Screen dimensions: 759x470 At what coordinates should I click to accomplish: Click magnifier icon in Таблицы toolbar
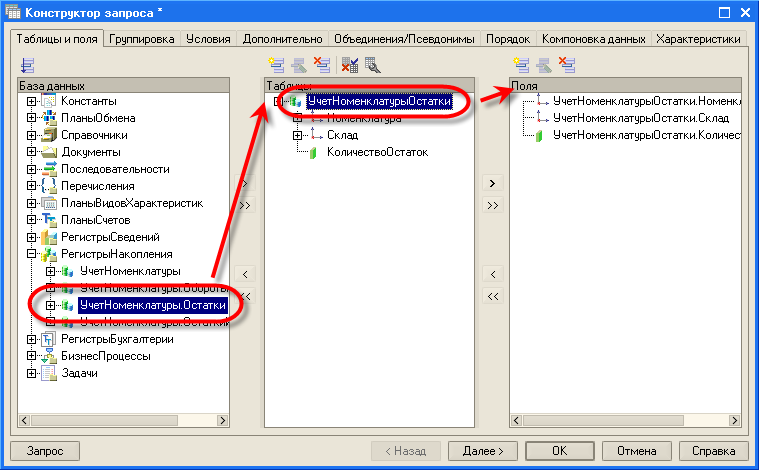372,65
